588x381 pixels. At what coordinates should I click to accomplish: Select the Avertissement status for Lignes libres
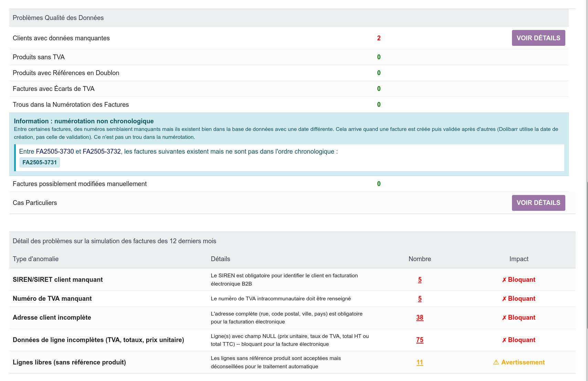(519, 362)
